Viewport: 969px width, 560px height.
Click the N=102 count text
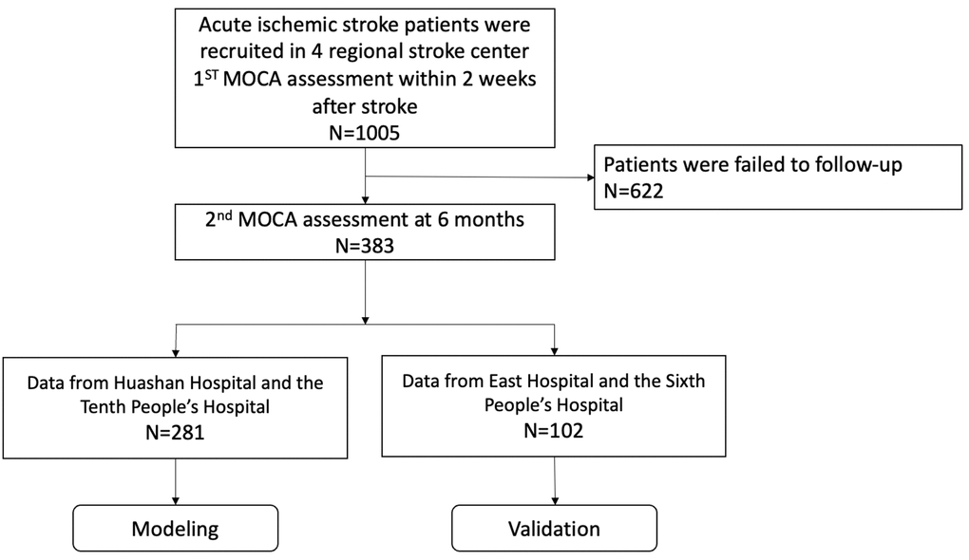[x=554, y=430]
